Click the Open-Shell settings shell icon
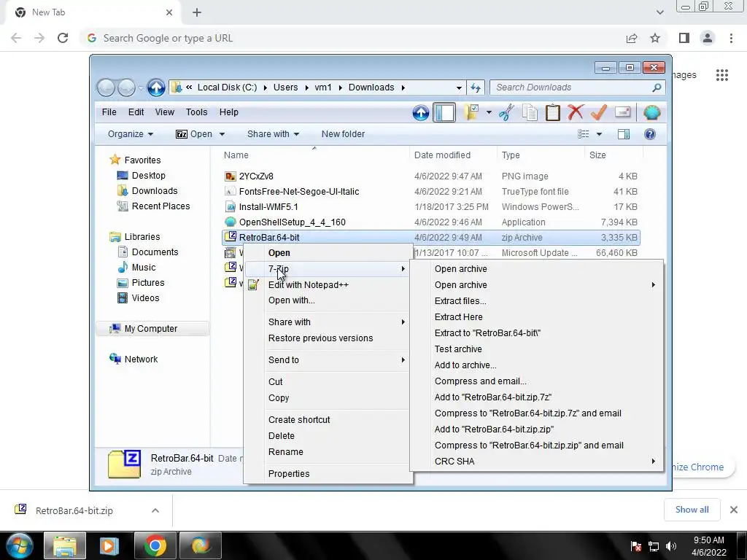 651,113
